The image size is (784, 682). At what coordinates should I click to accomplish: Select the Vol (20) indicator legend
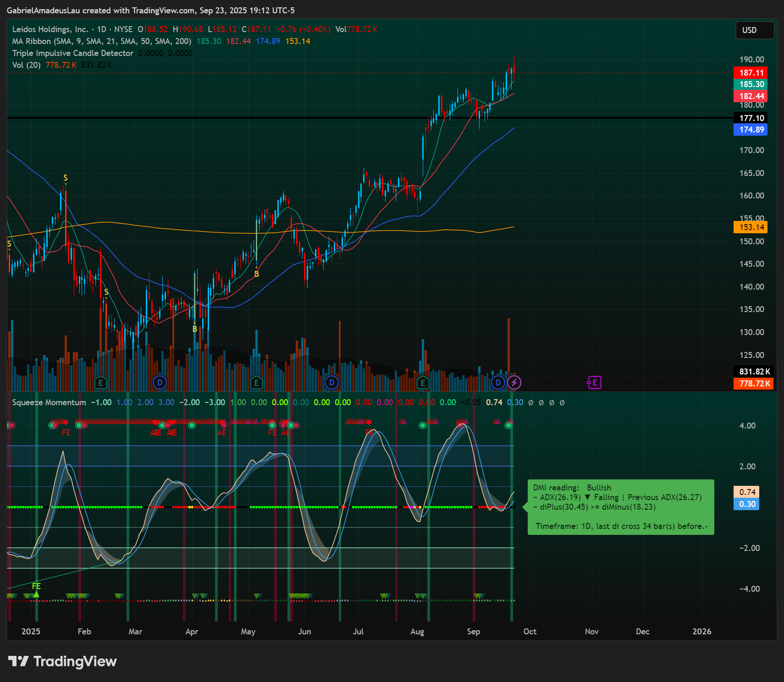(x=26, y=65)
